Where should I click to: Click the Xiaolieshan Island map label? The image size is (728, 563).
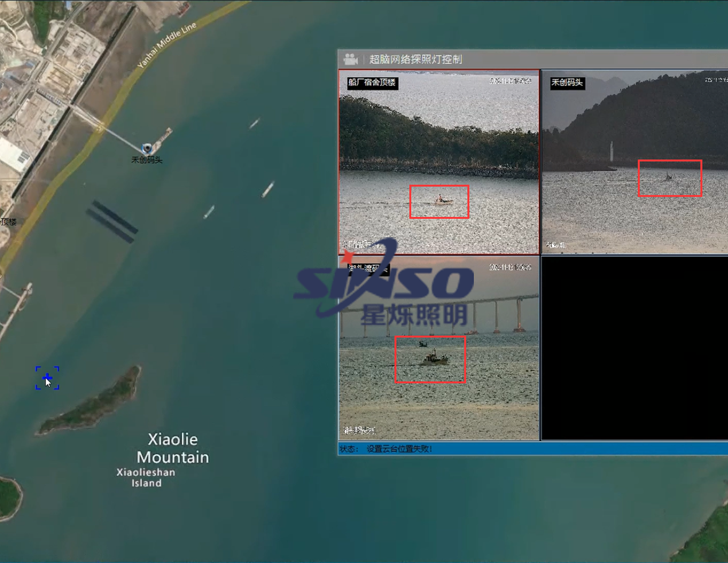[146, 478]
